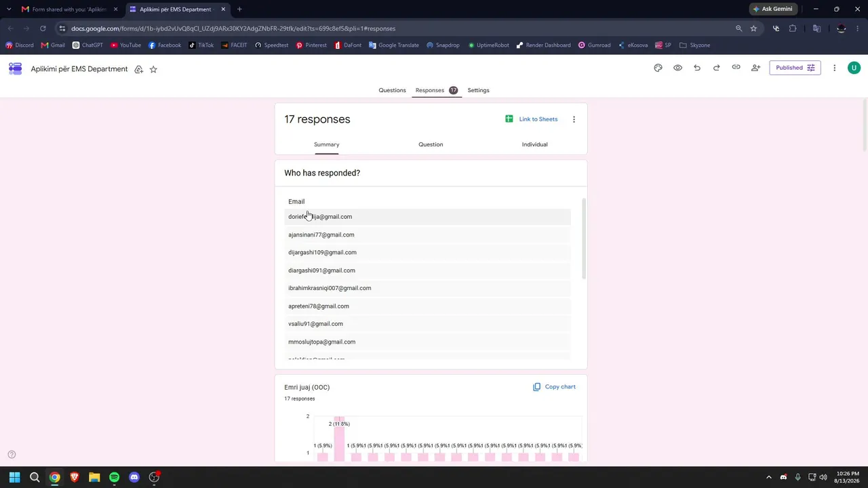This screenshot has height=488, width=868.
Task: Open the FACEIT bookmark
Action: coord(234,45)
